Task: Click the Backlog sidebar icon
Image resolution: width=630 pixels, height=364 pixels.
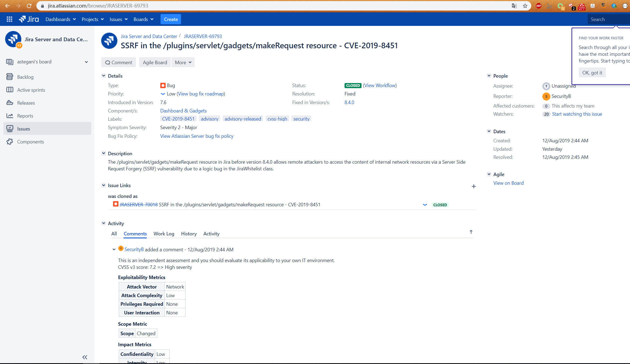Action: 10,77
